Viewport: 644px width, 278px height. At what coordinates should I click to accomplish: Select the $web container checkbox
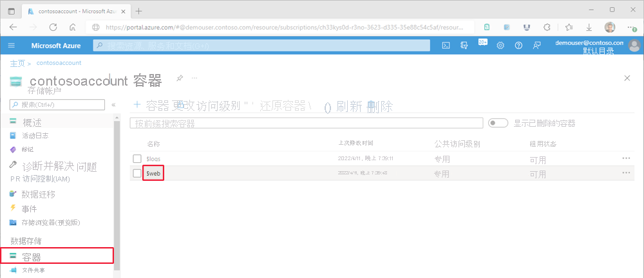pyautogui.click(x=137, y=173)
